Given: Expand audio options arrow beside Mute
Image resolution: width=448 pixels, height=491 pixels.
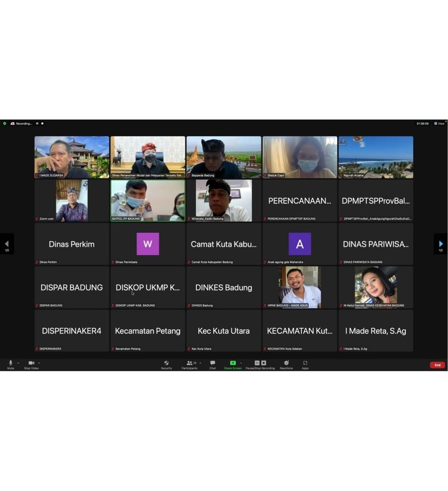Looking at the screenshot, I should (x=18, y=363).
